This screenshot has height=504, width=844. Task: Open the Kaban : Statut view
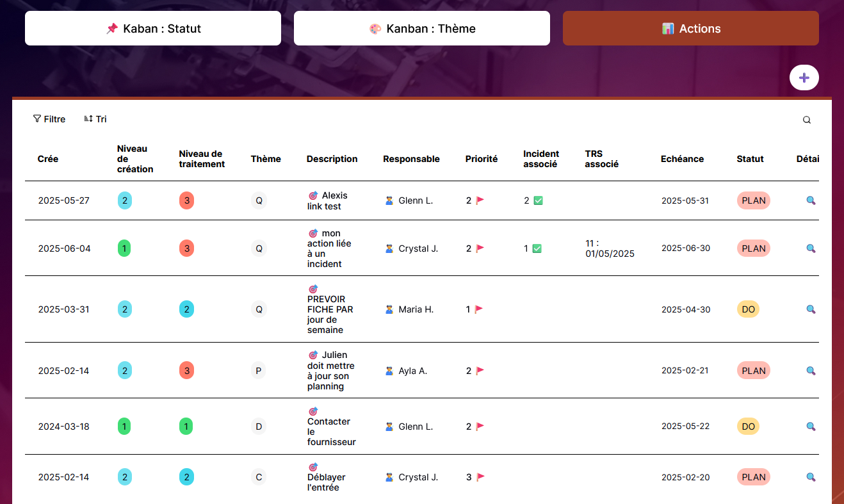[153, 28]
